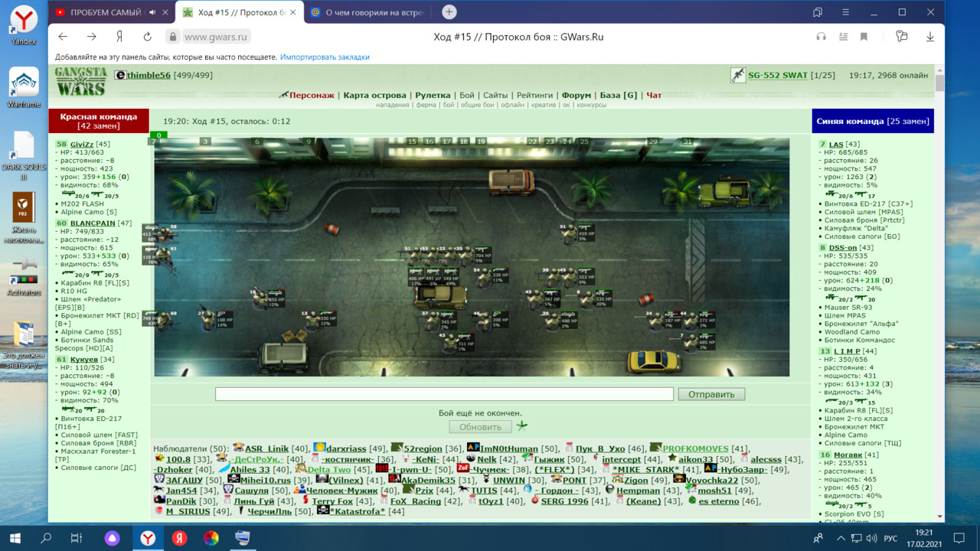Open L I M P player link
The image size is (980, 551).
pyautogui.click(x=844, y=351)
